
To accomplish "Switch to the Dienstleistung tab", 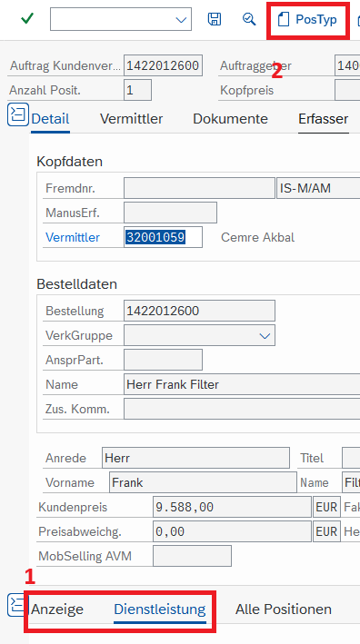I will [x=160, y=609].
